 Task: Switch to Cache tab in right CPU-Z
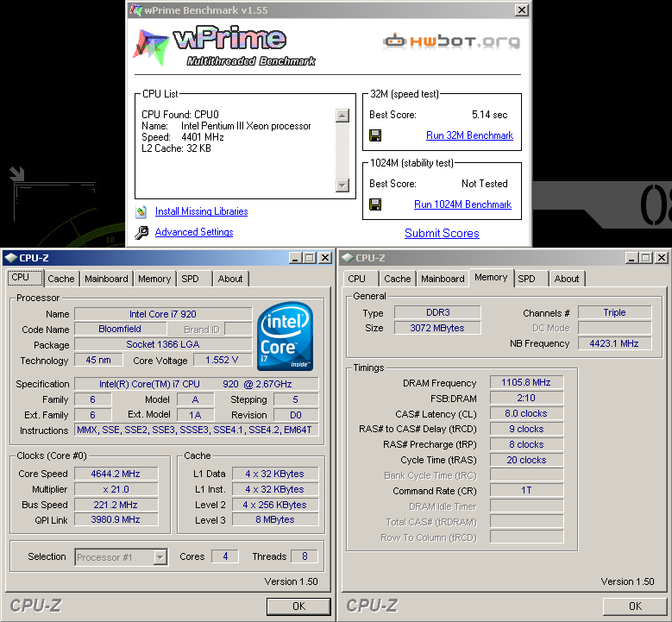pos(398,279)
